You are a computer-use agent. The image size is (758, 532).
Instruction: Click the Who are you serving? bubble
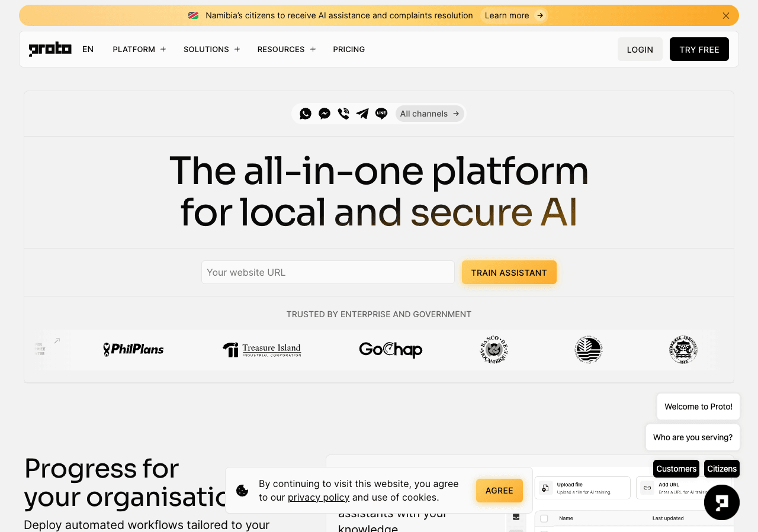pyautogui.click(x=693, y=437)
